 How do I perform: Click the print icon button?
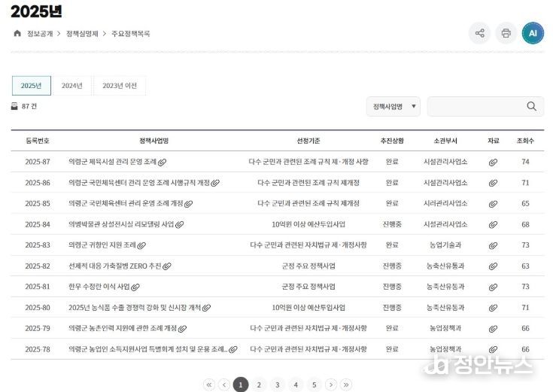click(506, 33)
